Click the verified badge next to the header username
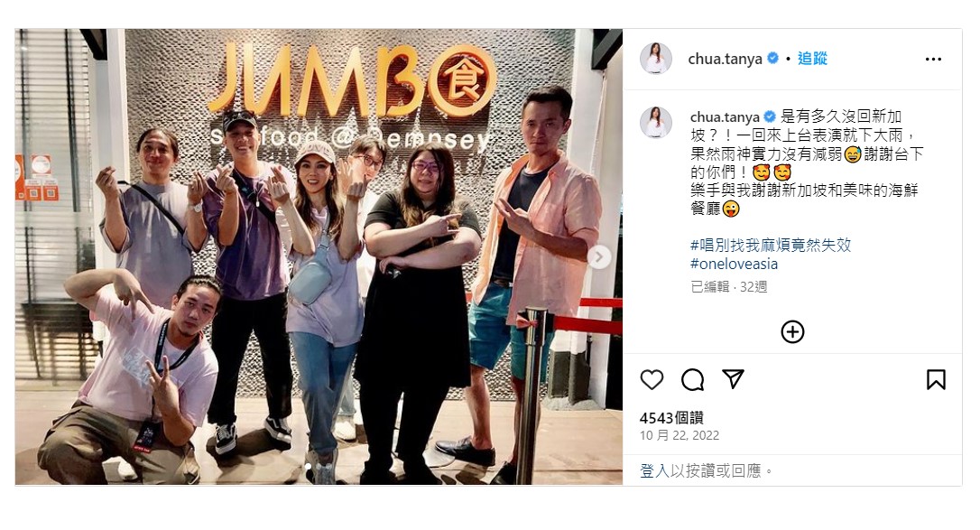Image resolution: width=980 pixels, height=530 pixels. [x=773, y=58]
